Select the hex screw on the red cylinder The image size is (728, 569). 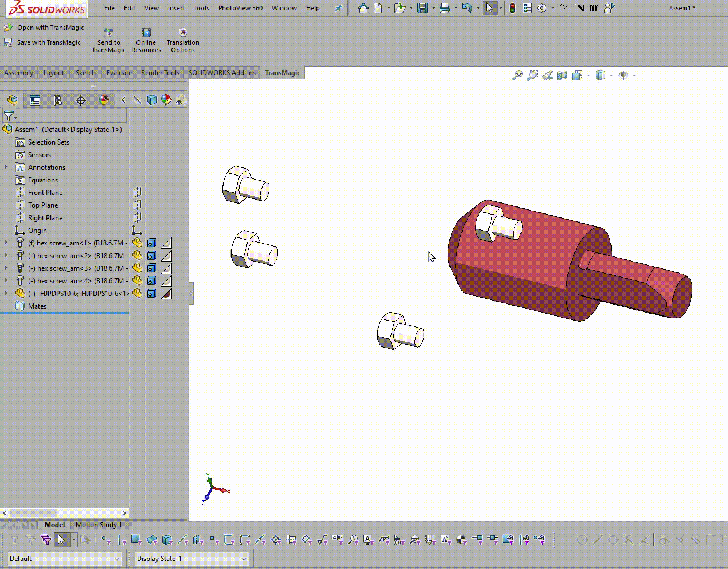[498, 223]
